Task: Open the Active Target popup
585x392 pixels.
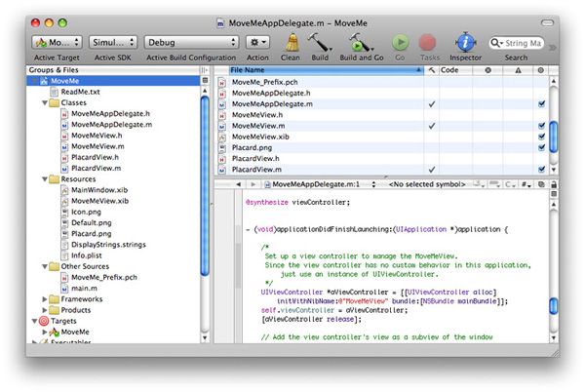Action: click(x=57, y=42)
